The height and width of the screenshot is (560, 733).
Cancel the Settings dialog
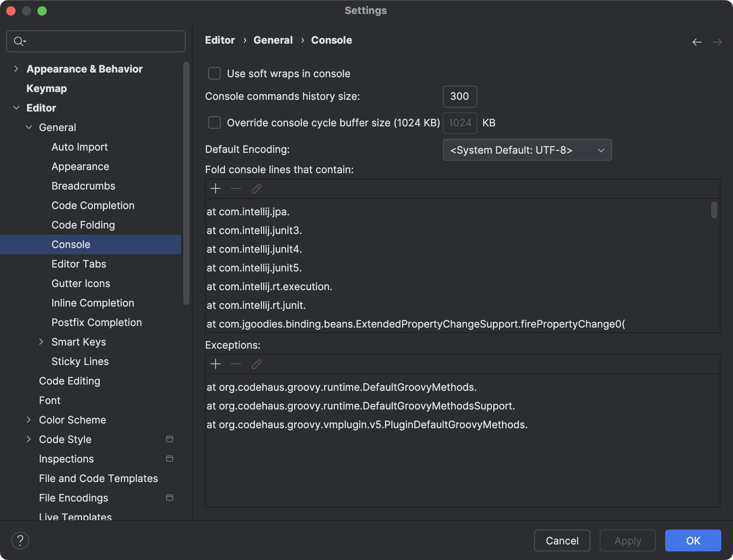tap(561, 541)
